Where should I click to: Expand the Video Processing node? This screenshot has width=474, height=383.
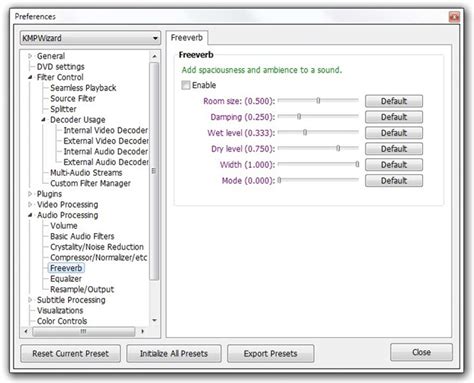pyautogui.click(x=30, y=204)
